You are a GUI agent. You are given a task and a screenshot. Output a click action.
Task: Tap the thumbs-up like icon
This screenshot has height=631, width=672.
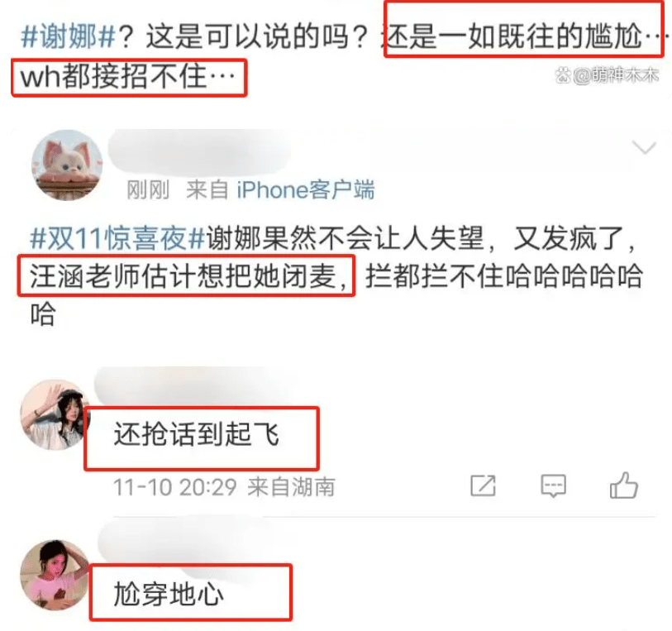click(624, 485)
